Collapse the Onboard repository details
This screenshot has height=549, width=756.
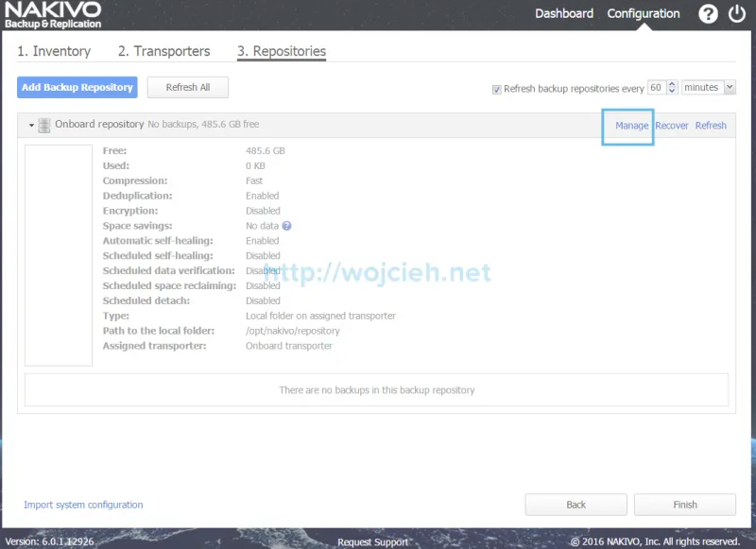tap(26, 124)
